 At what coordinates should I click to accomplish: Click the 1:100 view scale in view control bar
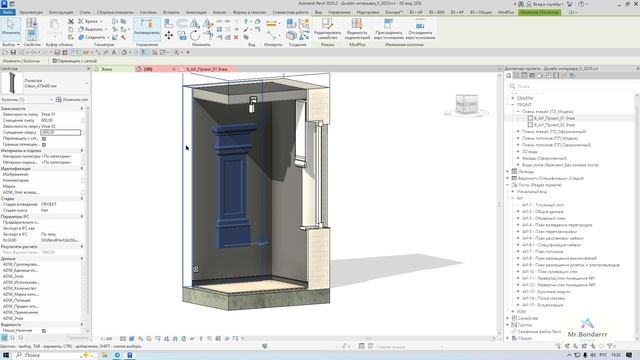[x=106, y=338]
